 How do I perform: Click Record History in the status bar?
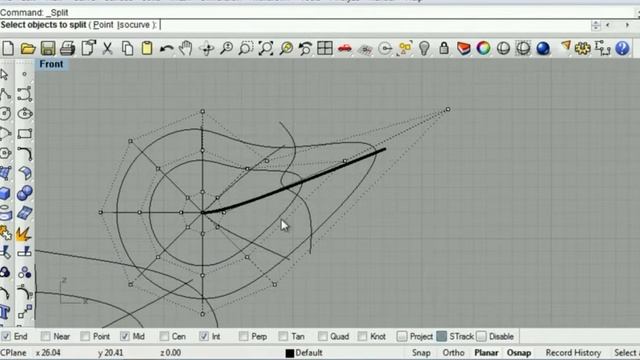pyautogui.click(x=573, y=353)
